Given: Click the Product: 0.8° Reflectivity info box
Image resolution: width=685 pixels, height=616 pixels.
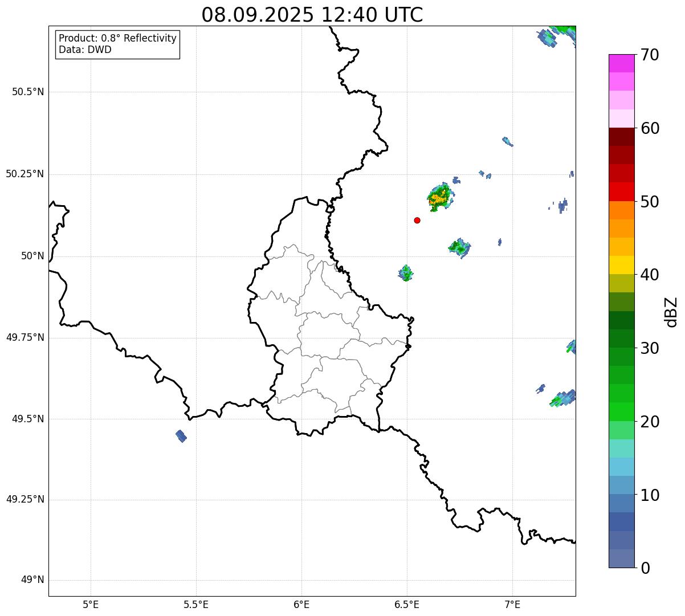Looking at the screenshot, I should [117, 44].
